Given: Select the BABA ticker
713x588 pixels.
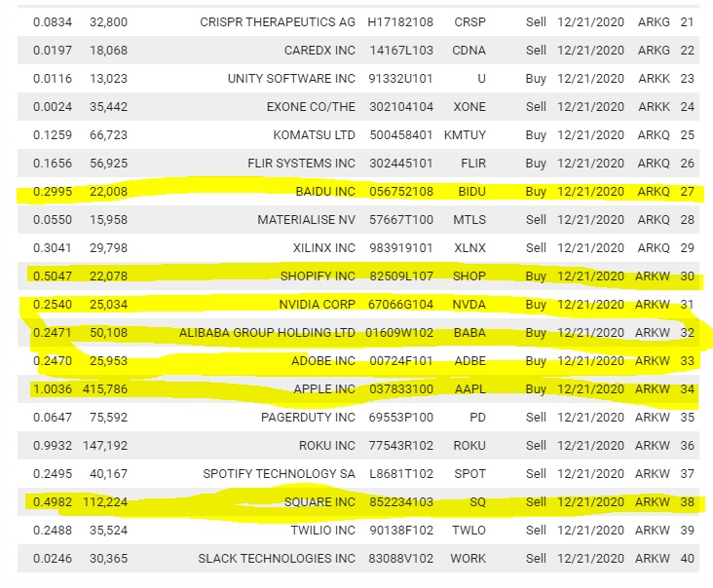Looking at the screenshot, I should coord(469,333).
